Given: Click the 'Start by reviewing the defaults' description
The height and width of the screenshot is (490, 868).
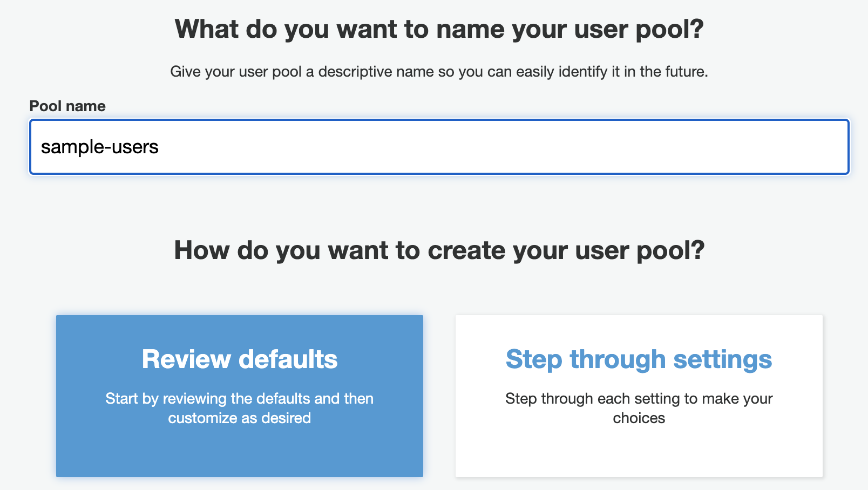Looking at the screenshot, I should click(240, 408).
